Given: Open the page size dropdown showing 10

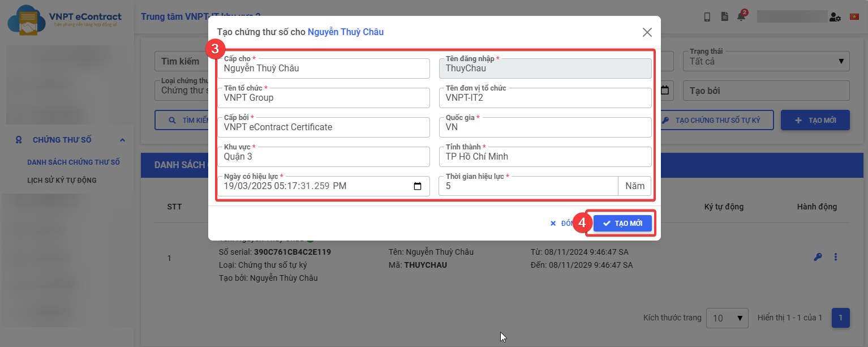Looking at the screenshot, I should click(x=727, y=318).
